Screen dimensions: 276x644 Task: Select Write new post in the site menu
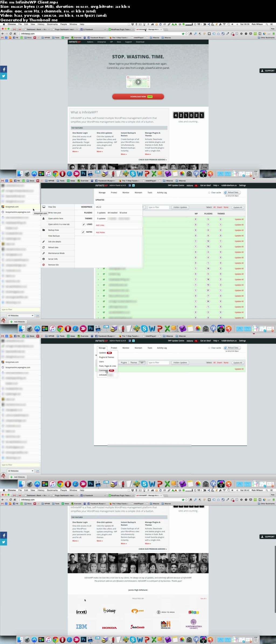coord(55,213)
